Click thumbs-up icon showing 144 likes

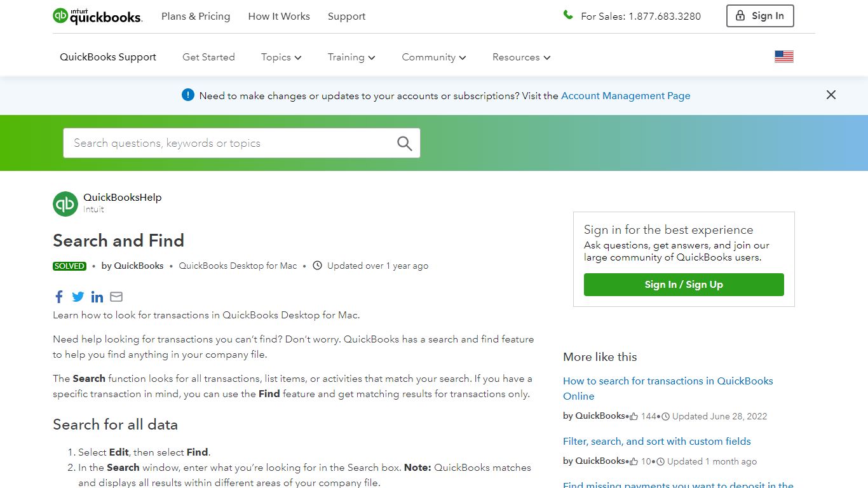634,417
